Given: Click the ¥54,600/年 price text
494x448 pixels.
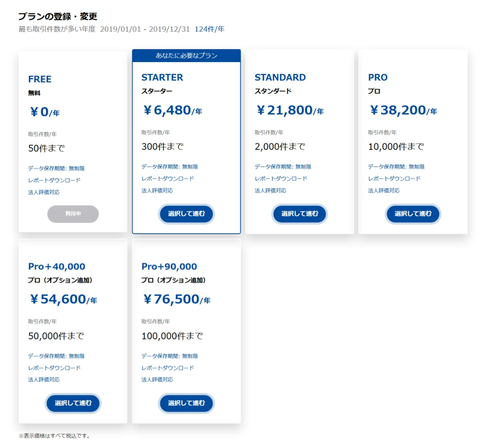Looking at the screenshot, I should tap(63, 299).
